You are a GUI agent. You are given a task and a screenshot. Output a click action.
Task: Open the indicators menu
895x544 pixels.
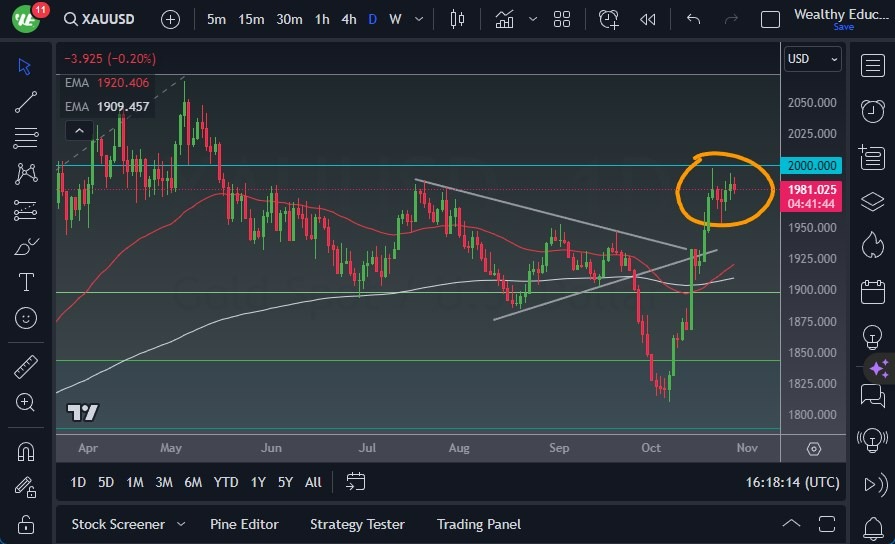pyautogui.click(x=504, y=19)
